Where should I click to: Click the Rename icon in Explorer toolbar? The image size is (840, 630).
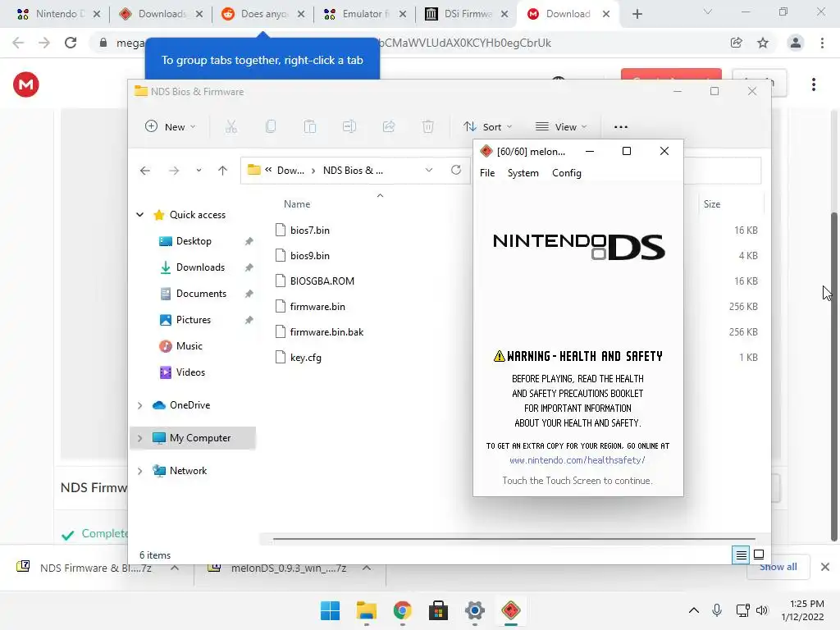click(349, 127)
